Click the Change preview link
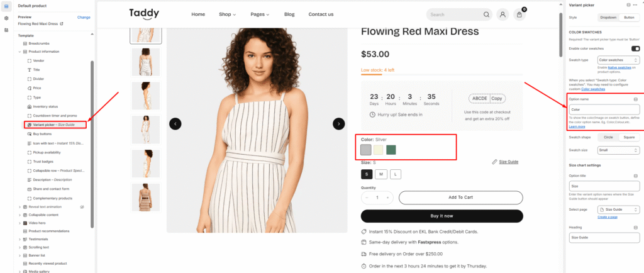Screen dimensions: 644x273 [84, 18]
